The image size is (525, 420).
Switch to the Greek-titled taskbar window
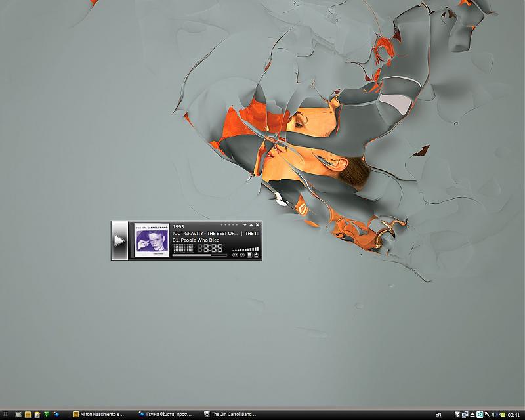(x=167, y=415)
